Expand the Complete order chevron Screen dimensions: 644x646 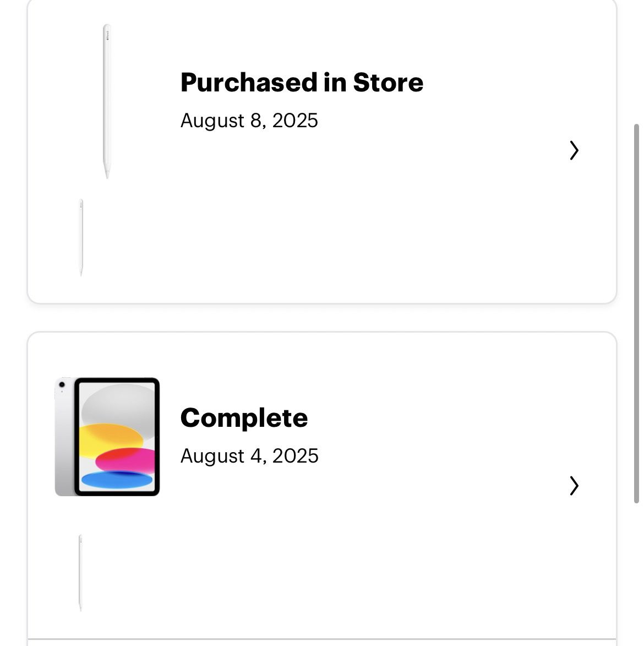[x=574, y=485]
